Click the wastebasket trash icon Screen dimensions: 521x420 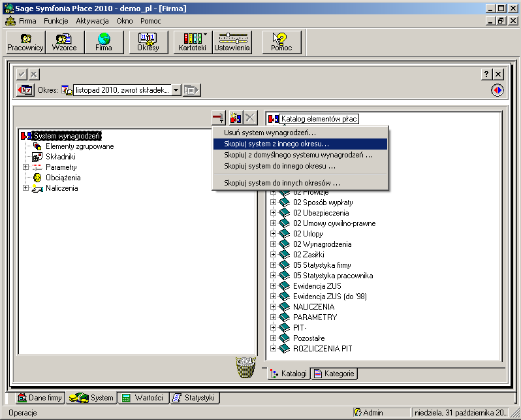pyautogui.click(x=246, y=367)
